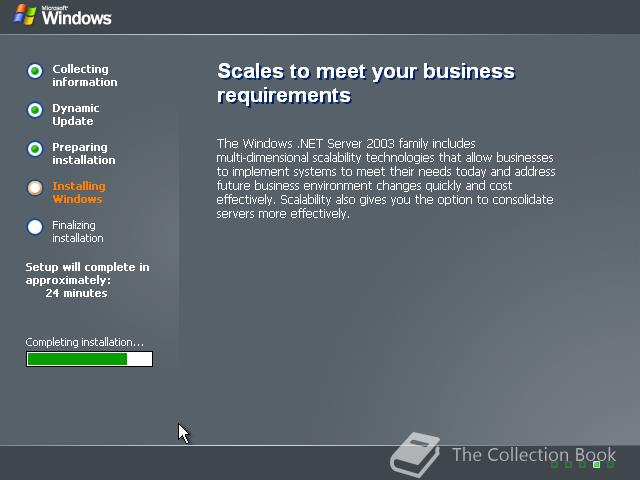Click the 'Scales to meet your business requirements' heading
Image resolution: width=640 pixels, height=480 pixels.
[x=366, y=83]
